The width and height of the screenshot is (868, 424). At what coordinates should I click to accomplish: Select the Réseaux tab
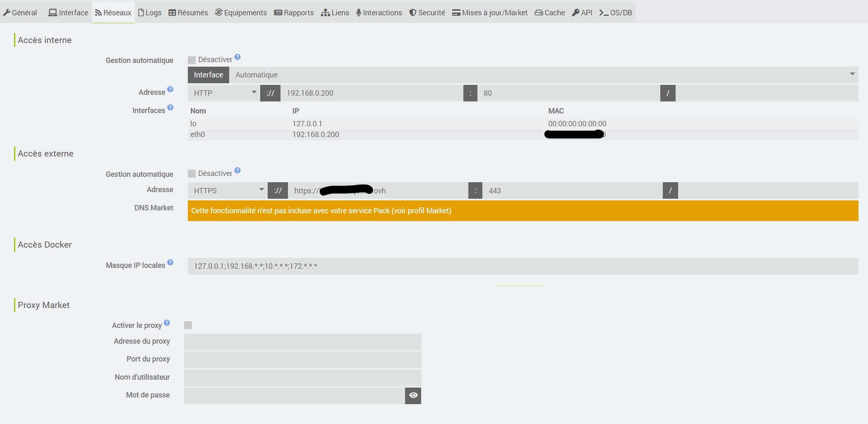tap(113, 12)
